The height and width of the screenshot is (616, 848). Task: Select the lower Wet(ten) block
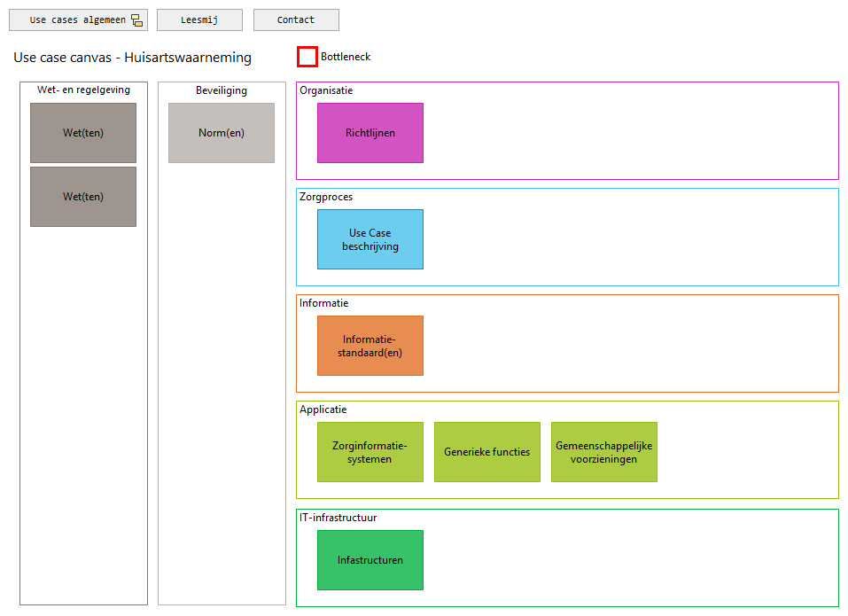click(x=82, y=196)
